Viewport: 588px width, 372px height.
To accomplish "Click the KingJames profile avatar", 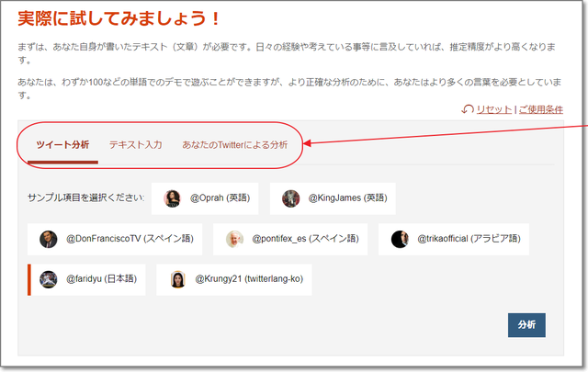I will coord(290,198).
